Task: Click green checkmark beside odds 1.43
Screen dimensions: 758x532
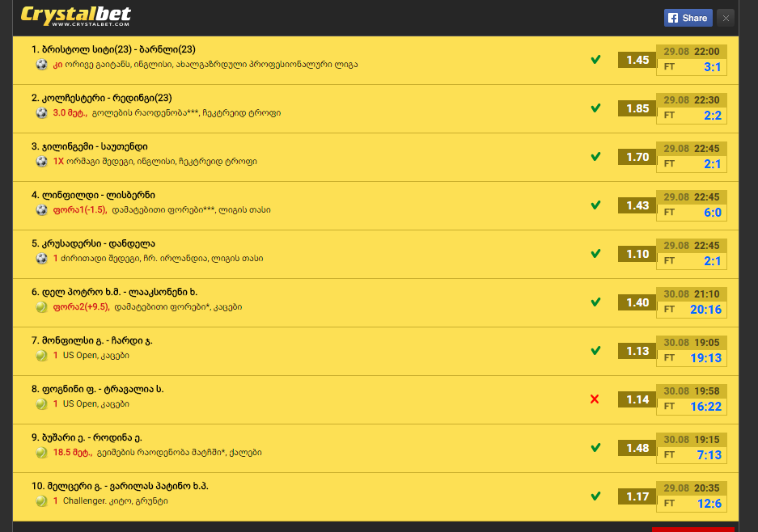Action: tap(595, 205)
